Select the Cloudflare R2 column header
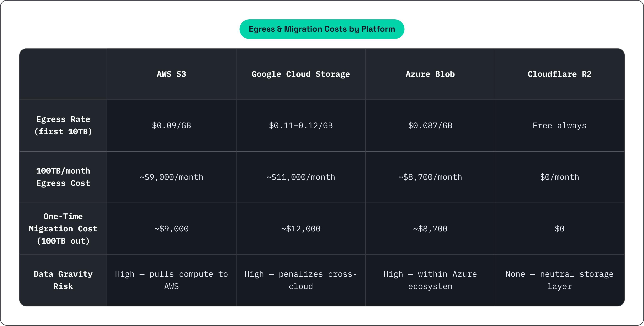The image size is (644, 326). point(559,74)
